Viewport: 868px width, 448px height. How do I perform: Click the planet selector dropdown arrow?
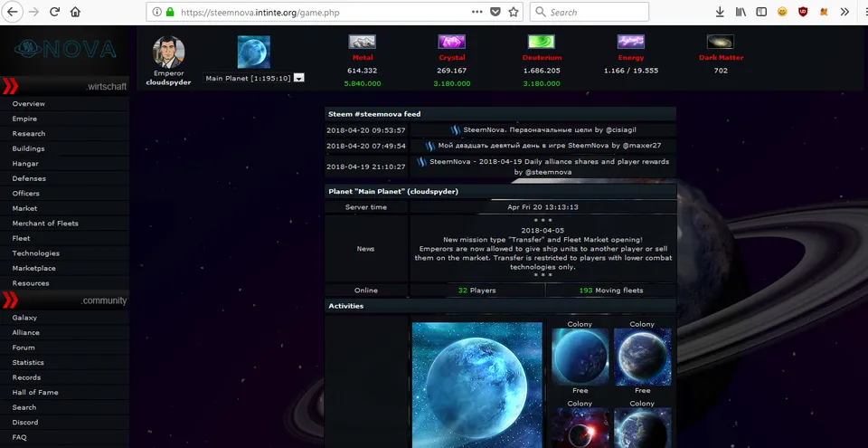[299, 78]
